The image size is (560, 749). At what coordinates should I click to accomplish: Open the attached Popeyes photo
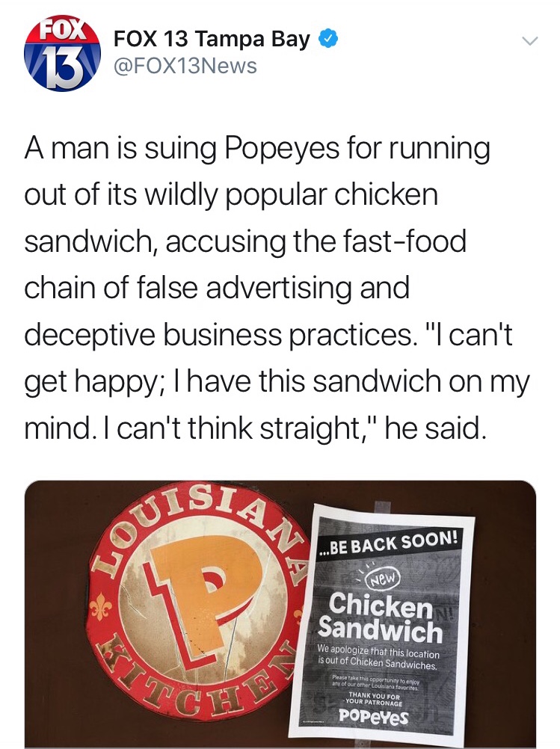[280, 613]
